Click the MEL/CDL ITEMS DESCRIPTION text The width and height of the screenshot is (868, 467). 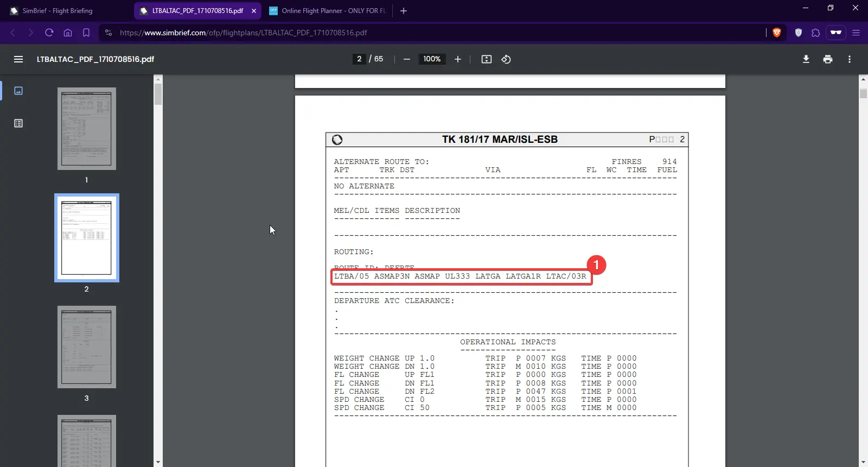point(397,211)
